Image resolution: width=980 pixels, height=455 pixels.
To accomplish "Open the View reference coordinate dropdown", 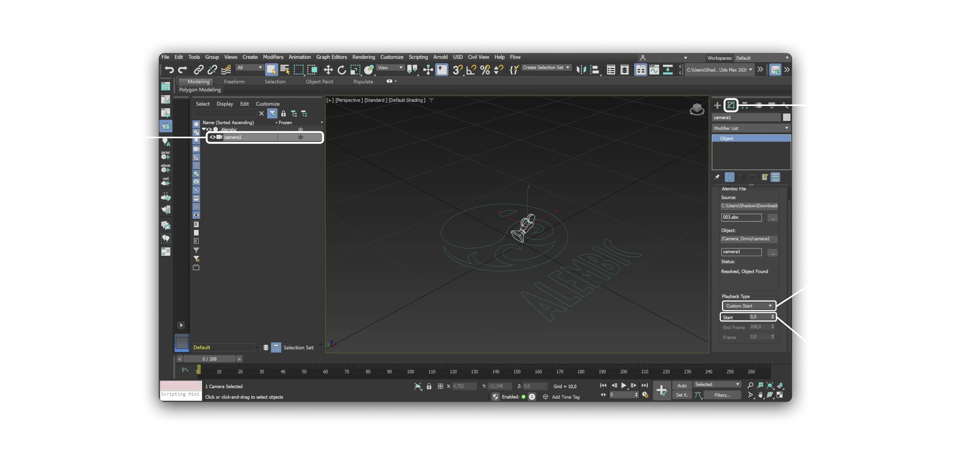I will pos(390,68).
